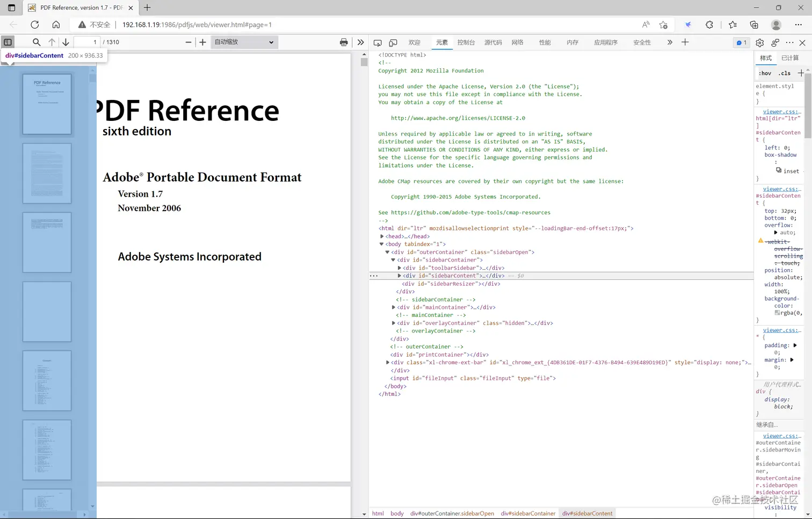Click the page number input field
Image resolution: width=812 pixels, height=519 pixels.
pos(87,42)
